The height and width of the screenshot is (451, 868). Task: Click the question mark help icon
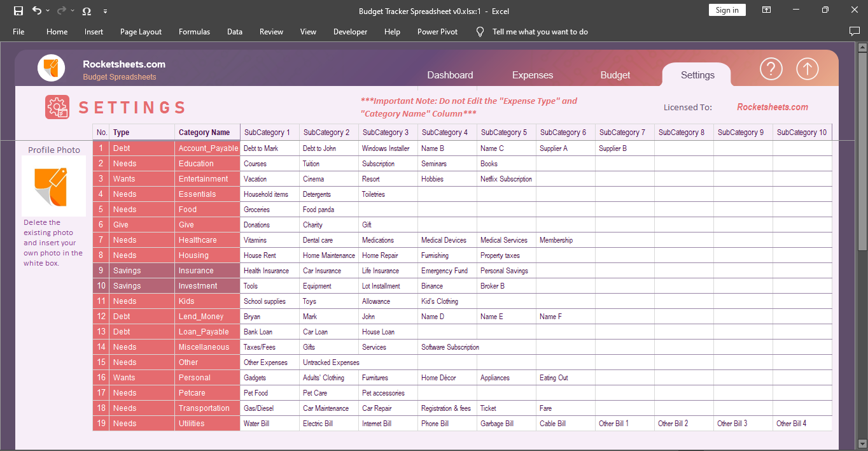point(771,69)
